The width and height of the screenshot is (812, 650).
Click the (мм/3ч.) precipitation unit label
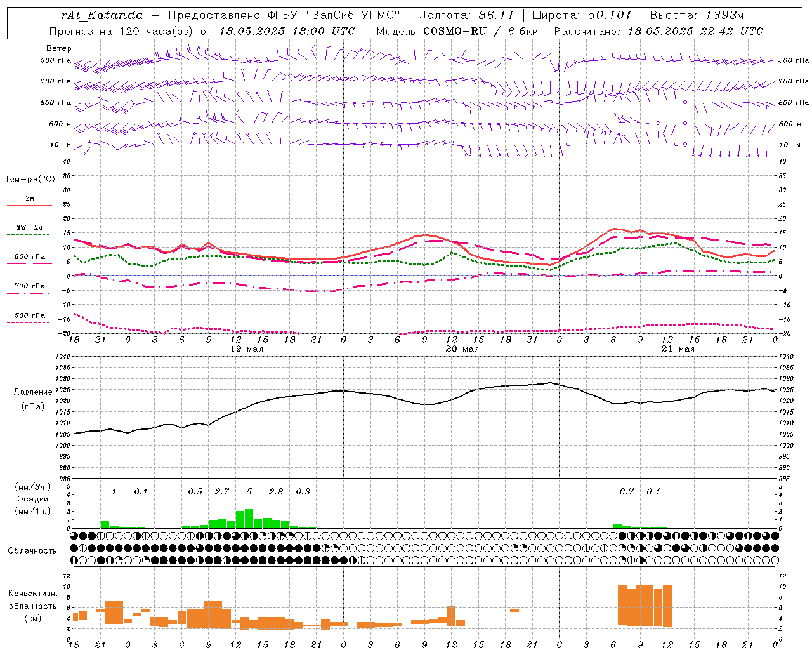click(x=32, y=487)
